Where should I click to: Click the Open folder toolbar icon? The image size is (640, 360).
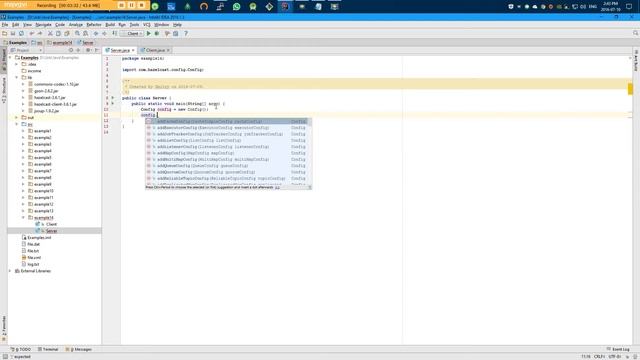point(5,33)
